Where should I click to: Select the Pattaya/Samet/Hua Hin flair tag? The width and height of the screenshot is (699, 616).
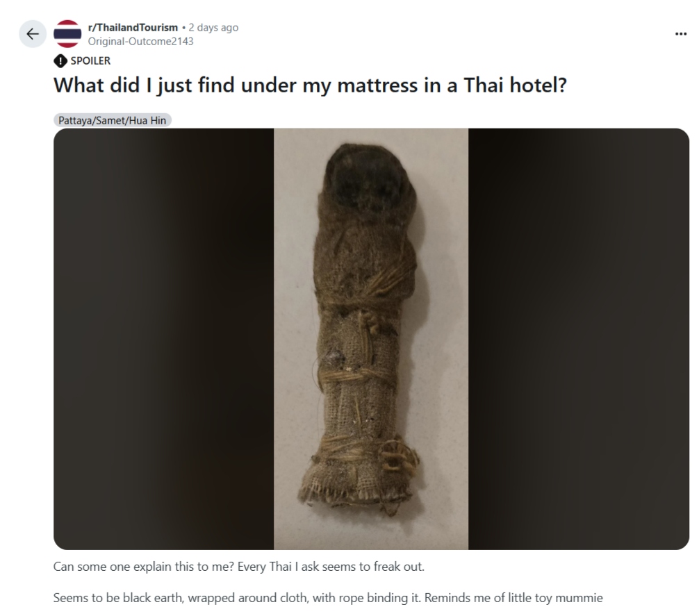112,120
